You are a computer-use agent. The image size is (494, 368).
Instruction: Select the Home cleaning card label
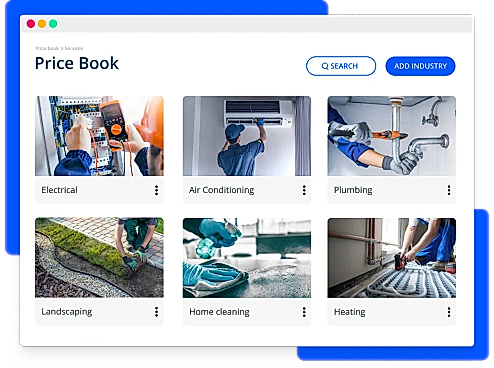(x=219, y=312)
